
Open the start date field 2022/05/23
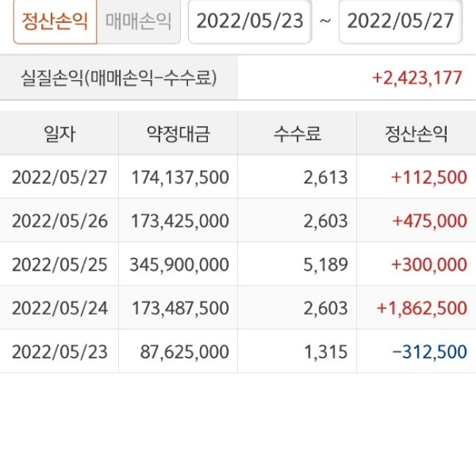coord(250,21)
